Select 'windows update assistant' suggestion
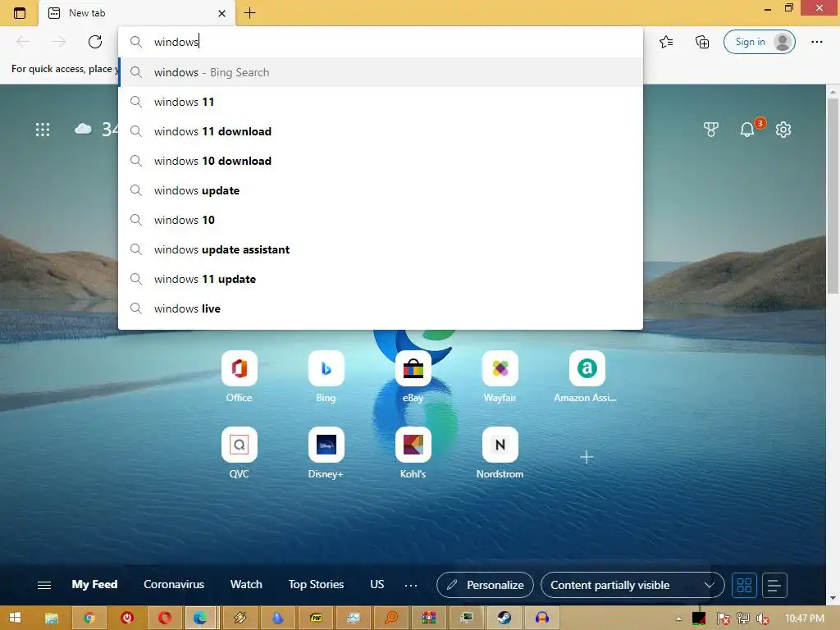The height and width of the screenshot is (630, 840). coord(381,249)
